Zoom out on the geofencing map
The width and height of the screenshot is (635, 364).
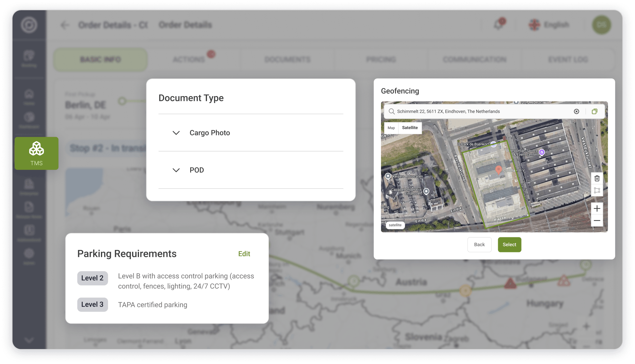597,221
